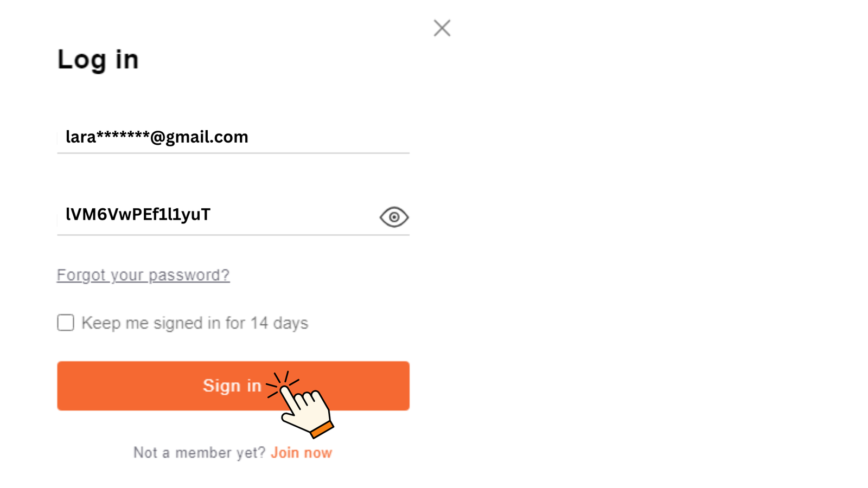Image resolution: width=868 pixels, height=488 pixels.
Task: Enable Keep me signed in for 14 days
Action: coord(65,323)
